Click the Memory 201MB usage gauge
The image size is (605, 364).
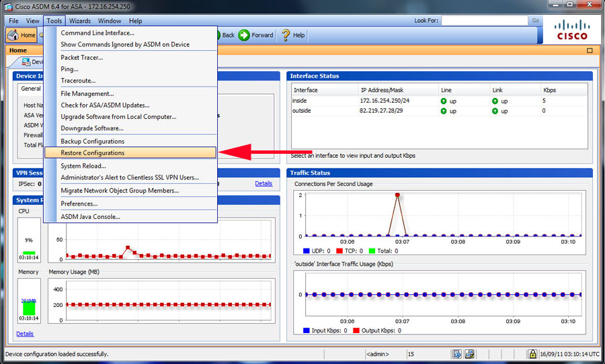[29, 300]
